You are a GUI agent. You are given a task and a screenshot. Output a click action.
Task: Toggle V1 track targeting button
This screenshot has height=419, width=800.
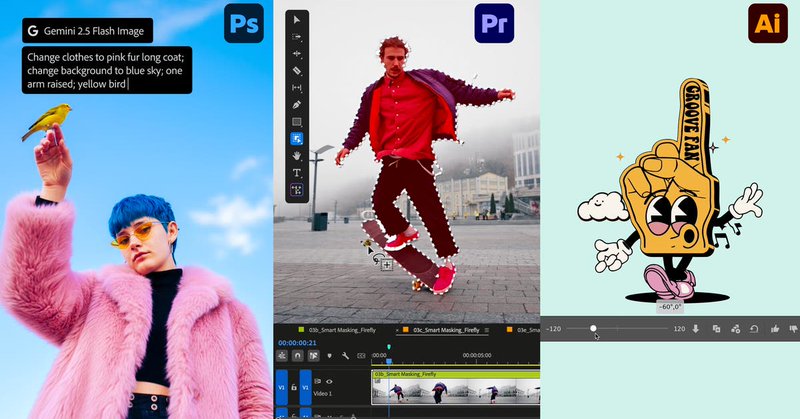click(x=305, y=387)
